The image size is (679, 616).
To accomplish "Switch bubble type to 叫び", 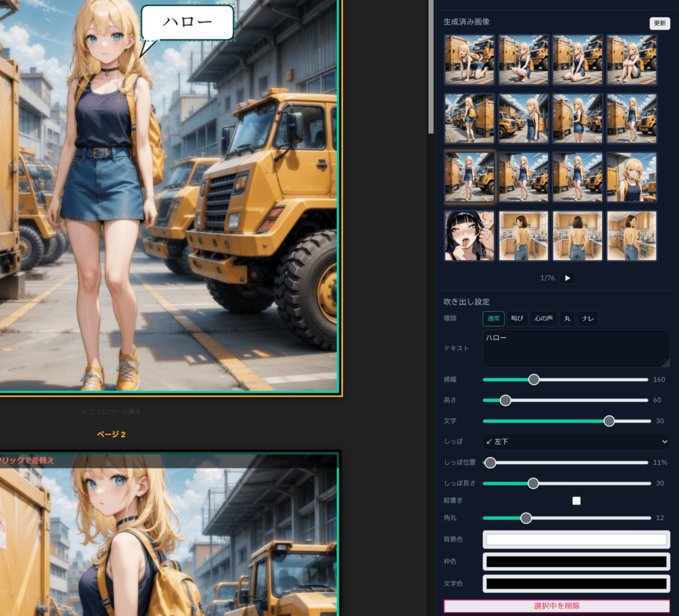I will [517, 319].
